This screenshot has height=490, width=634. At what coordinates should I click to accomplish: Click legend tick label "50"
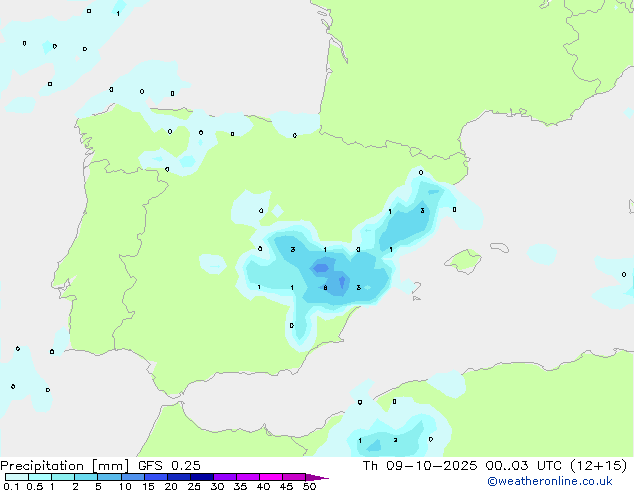[x=309, y=486]
